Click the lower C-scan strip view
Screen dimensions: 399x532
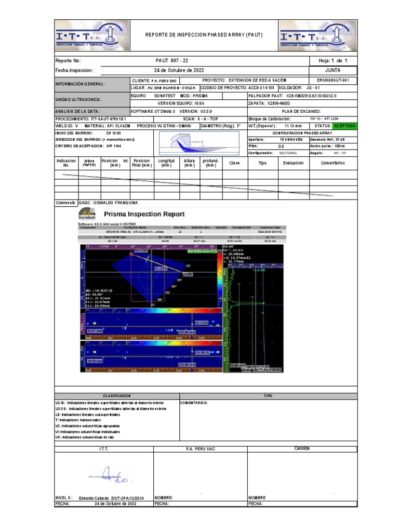pos(151,356)
